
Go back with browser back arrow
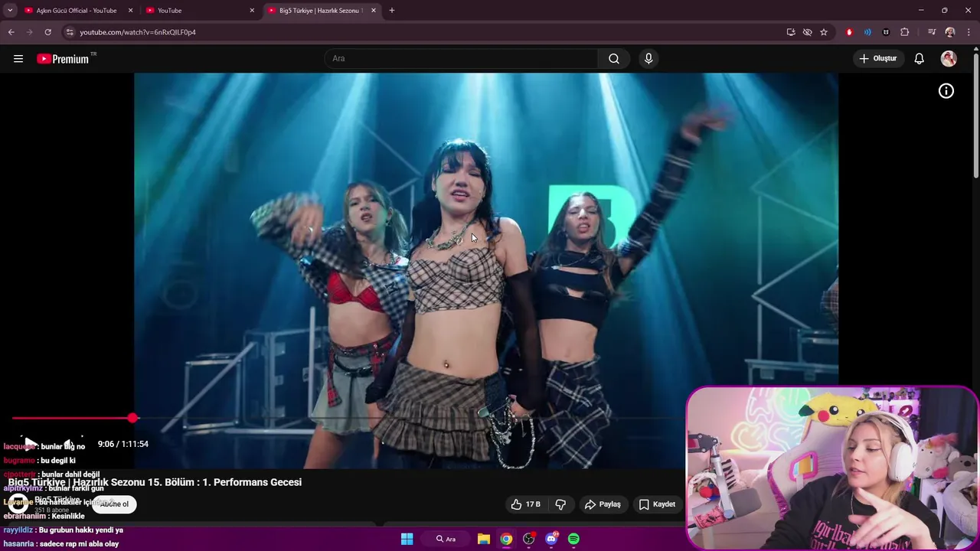click(x=11, y=32)
